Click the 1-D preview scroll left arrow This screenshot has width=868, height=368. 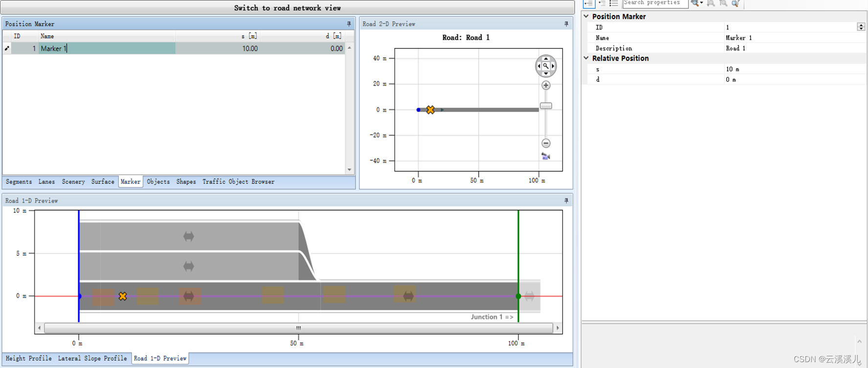pyautogui.click(x=39, y=328)
